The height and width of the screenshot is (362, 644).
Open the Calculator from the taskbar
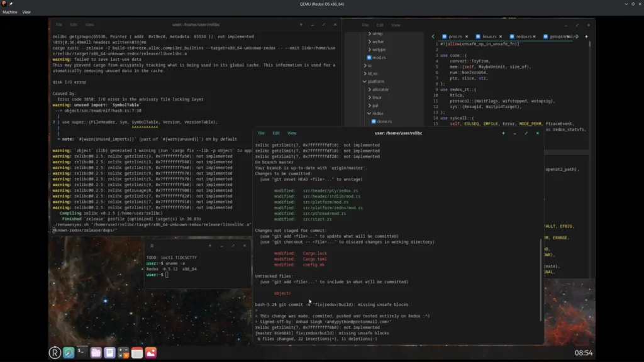click(123, 353)
